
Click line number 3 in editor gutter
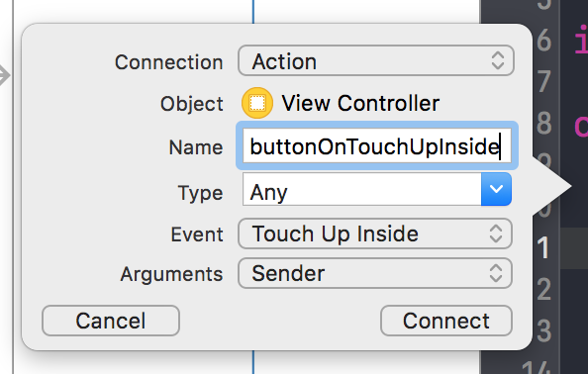[x=543, y=330]
